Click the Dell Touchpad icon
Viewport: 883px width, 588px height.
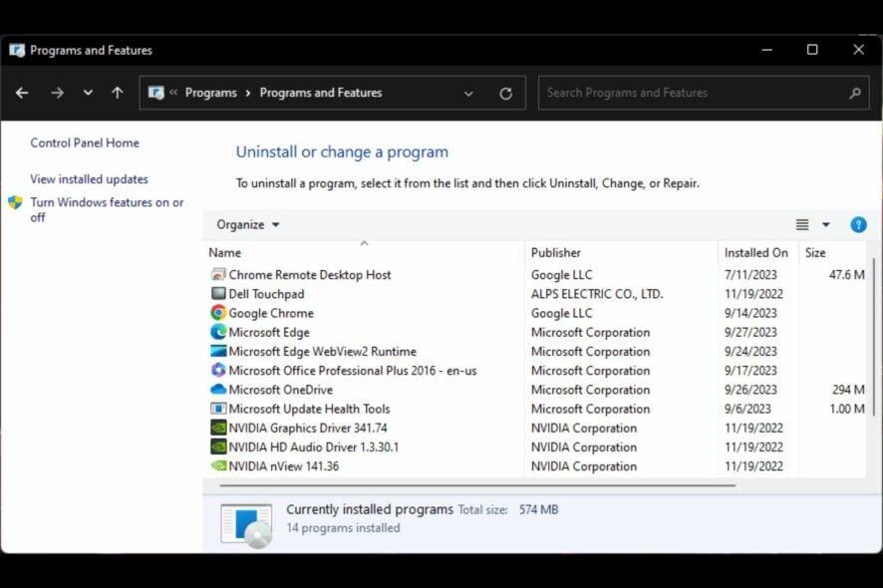(218, 293)
